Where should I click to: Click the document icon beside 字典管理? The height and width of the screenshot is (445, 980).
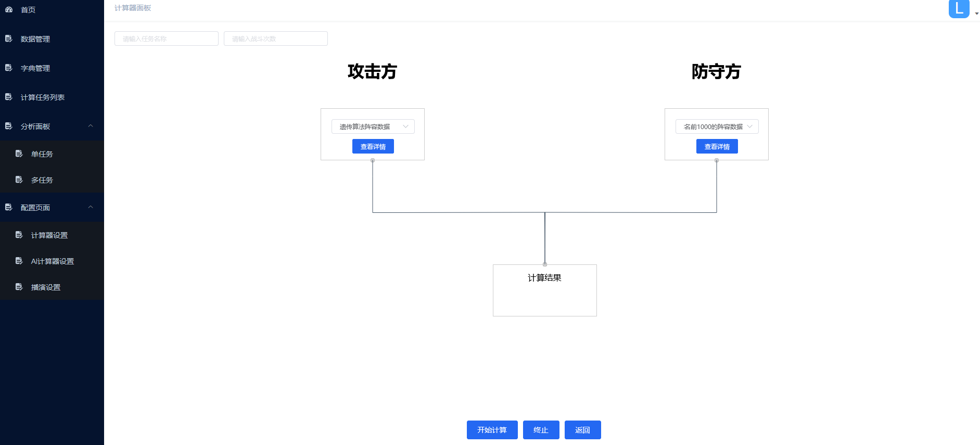[9, 68]
